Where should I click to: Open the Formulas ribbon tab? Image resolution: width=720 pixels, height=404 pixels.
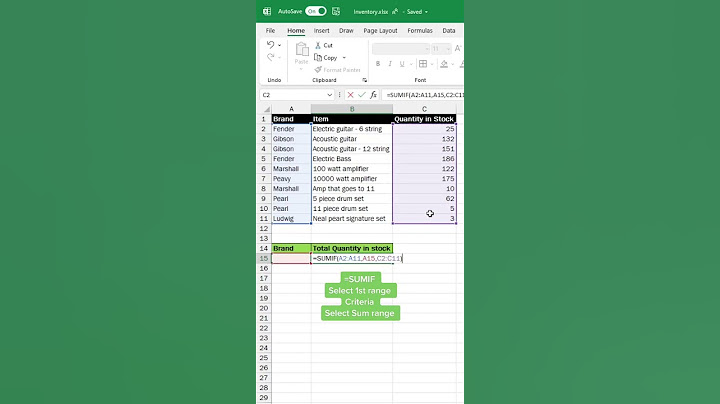tap(420, 30)
